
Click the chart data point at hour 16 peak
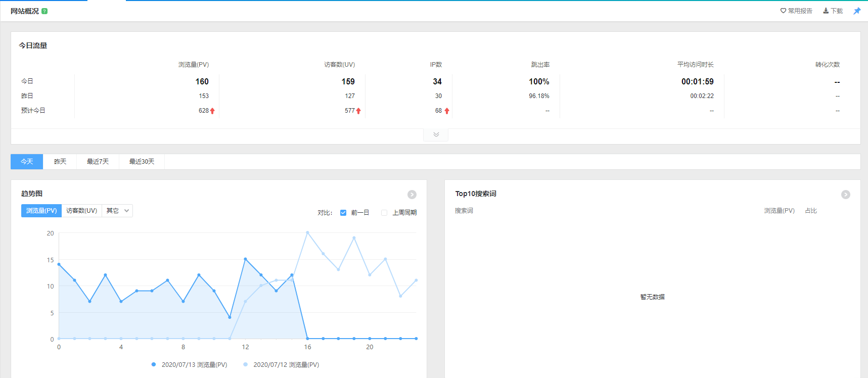(x=307, y=233)
